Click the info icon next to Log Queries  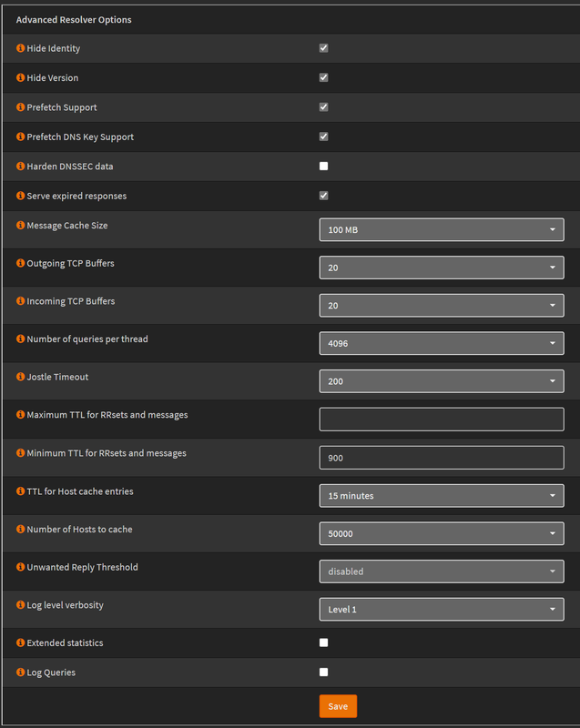coord(20,672)
